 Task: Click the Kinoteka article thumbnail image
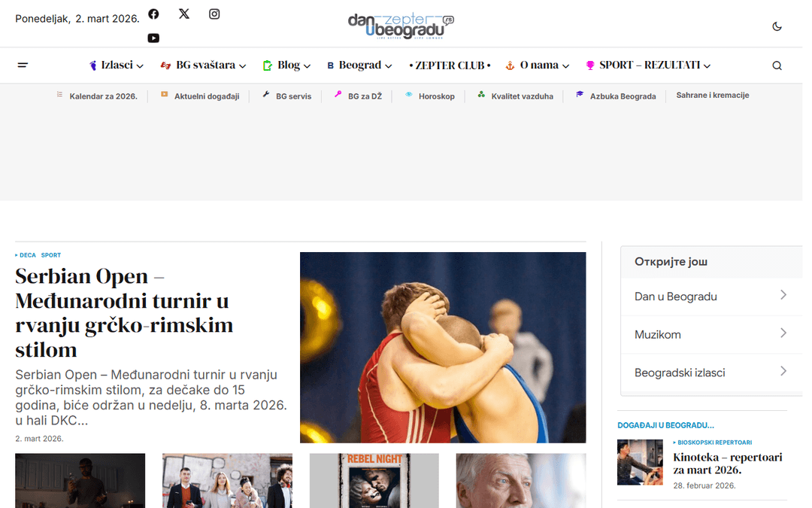click(x=640, y=462)
